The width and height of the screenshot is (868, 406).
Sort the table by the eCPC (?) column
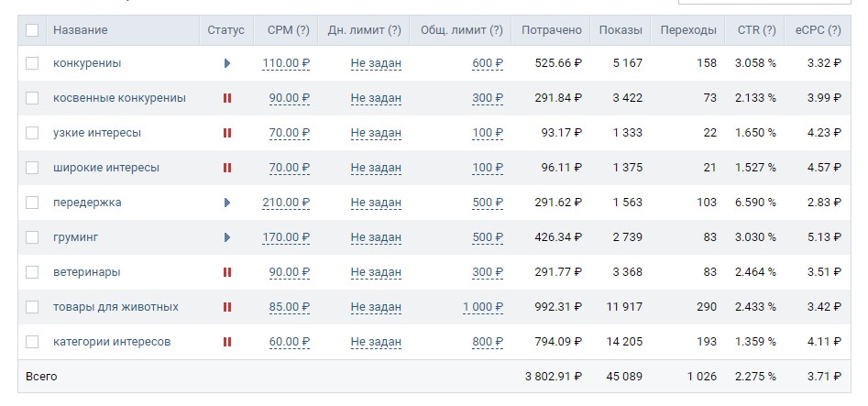[x=819, y=30]
